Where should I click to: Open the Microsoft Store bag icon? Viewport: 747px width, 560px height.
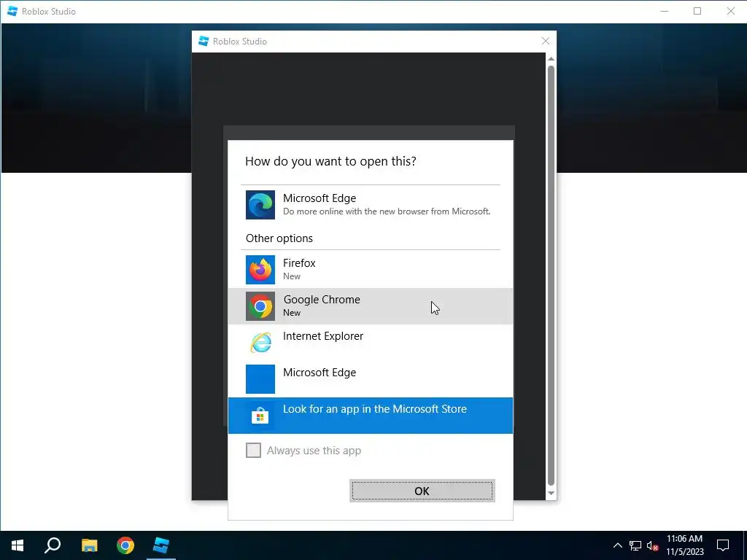tap(260, 416)
